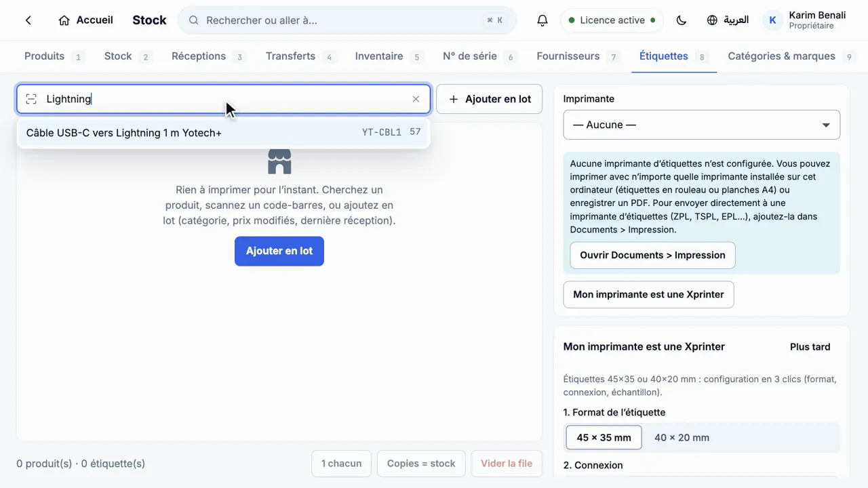Viewport: 868px width, 488px height.
Task: Click the outlined Ajouter en lot button with the plus
Action: [x=489, y=99]
